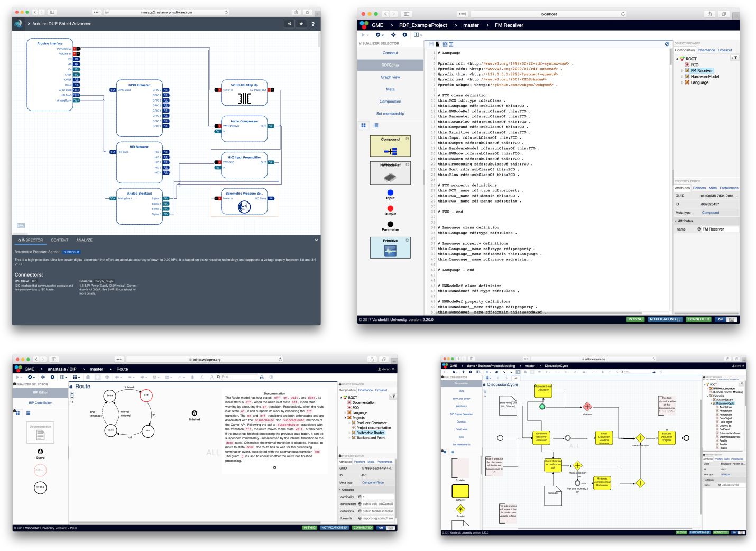756x551 pixels.
Task: Select the 5V DC-DC Step Up block
Action: [x=244, y=93]
